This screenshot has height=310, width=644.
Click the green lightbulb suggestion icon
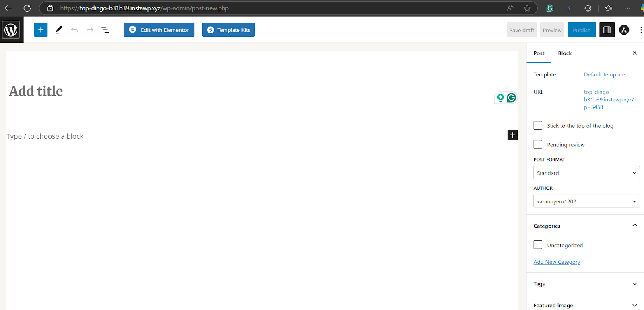point(500,98)
